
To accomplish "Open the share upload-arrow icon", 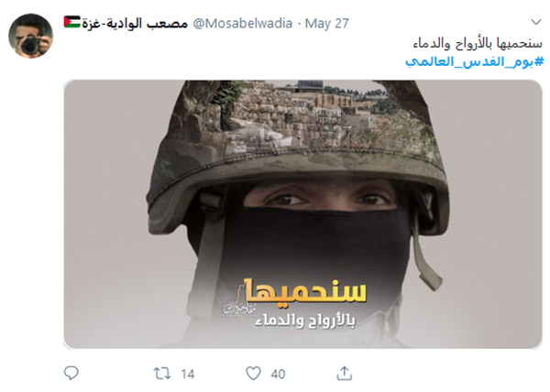I will [x=344, y=374].
